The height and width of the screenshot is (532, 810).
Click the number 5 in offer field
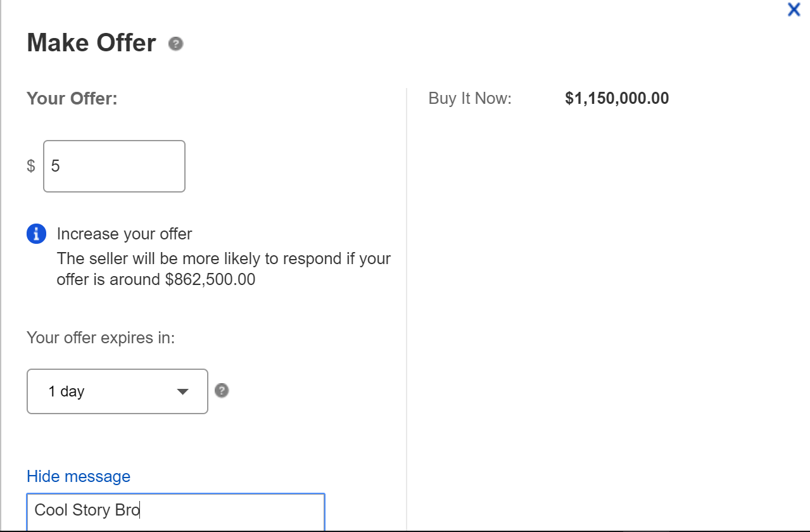56,166
